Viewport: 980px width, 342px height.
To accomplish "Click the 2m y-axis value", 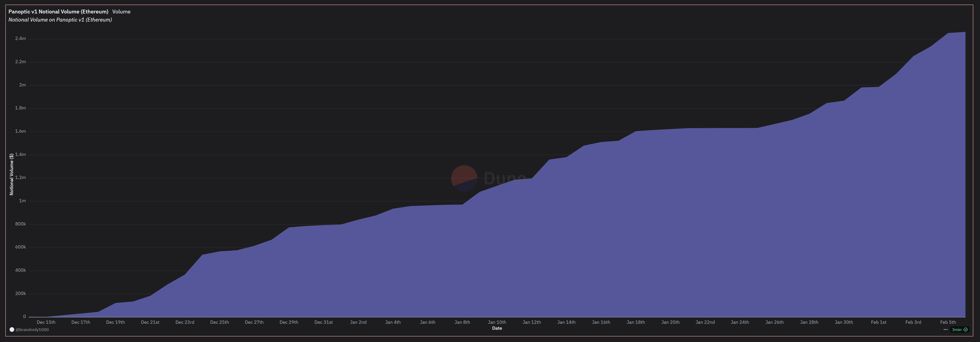I will point(22,85).
